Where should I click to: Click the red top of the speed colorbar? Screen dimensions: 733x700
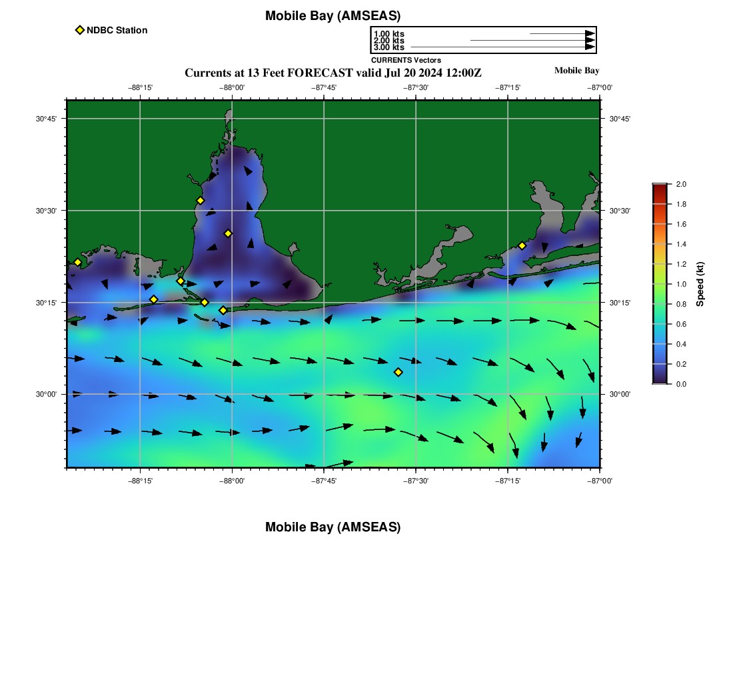(x=660, y=188)
